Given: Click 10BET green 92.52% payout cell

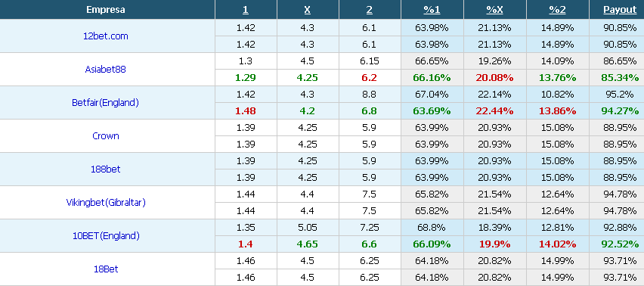Looking at the screenshot, I should coord(620,244).
